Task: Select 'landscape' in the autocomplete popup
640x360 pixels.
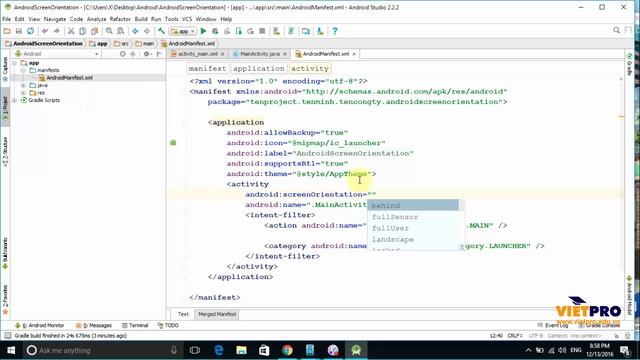Action: pyautogui.click(x=413, y=239)
